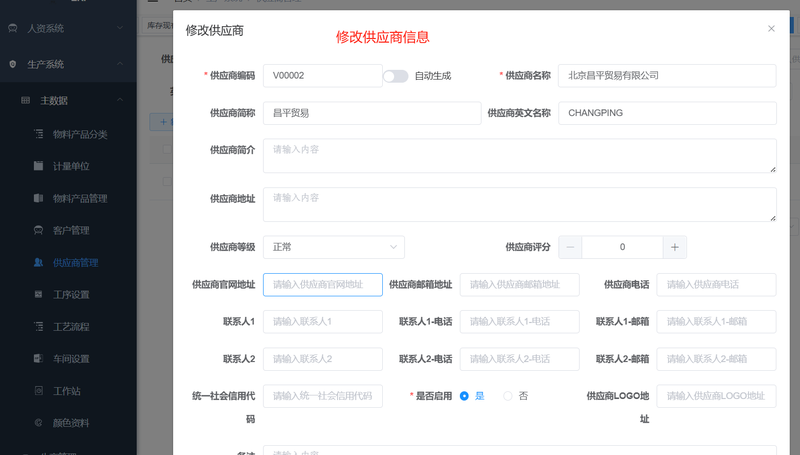Open 工序设置 in the sidebar
Screen dimensions: 800x455
point(71,294)
